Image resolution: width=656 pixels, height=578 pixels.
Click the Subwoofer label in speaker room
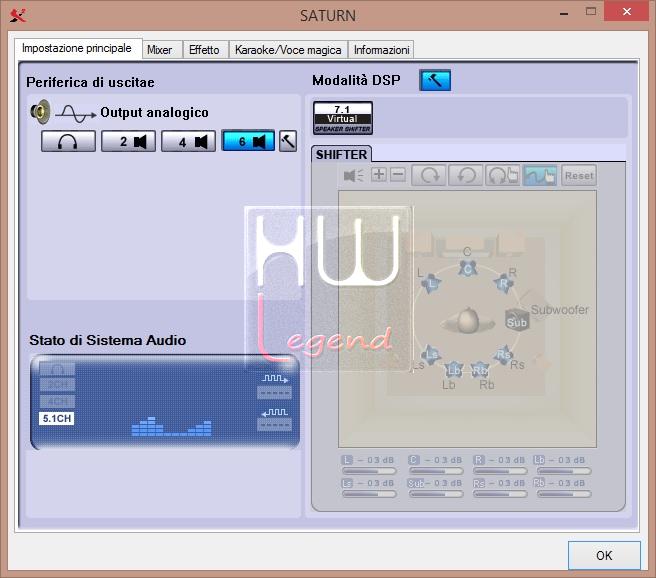pos(559,310)
